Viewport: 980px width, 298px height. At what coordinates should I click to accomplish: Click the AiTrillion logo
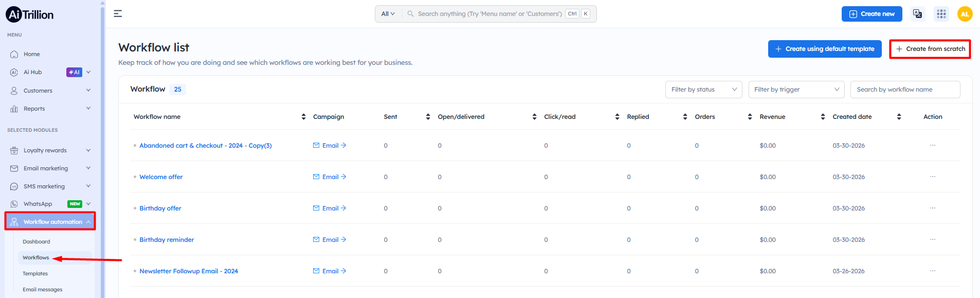tap(30, 15)
